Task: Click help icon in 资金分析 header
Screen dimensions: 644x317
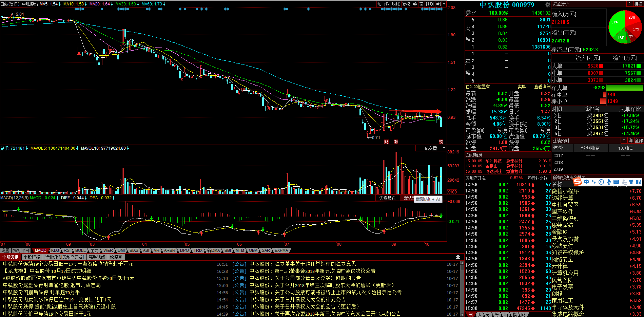Action: coord(629,4)
